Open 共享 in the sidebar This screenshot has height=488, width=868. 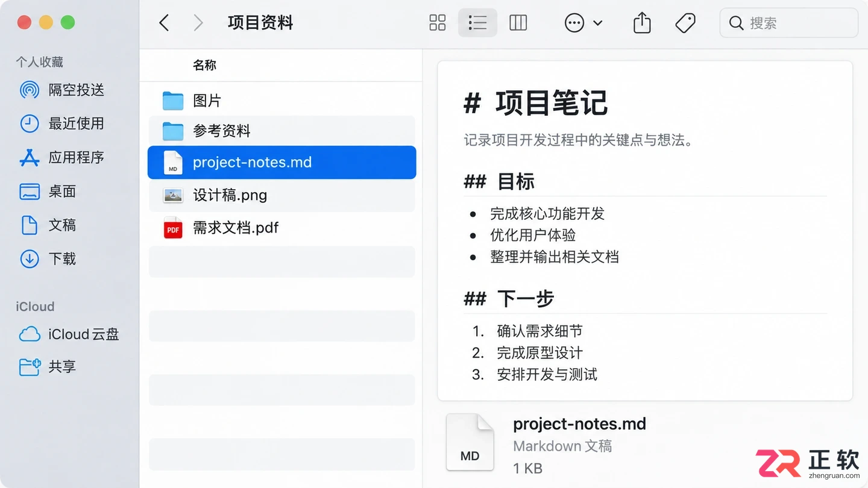tap(48, 366)
